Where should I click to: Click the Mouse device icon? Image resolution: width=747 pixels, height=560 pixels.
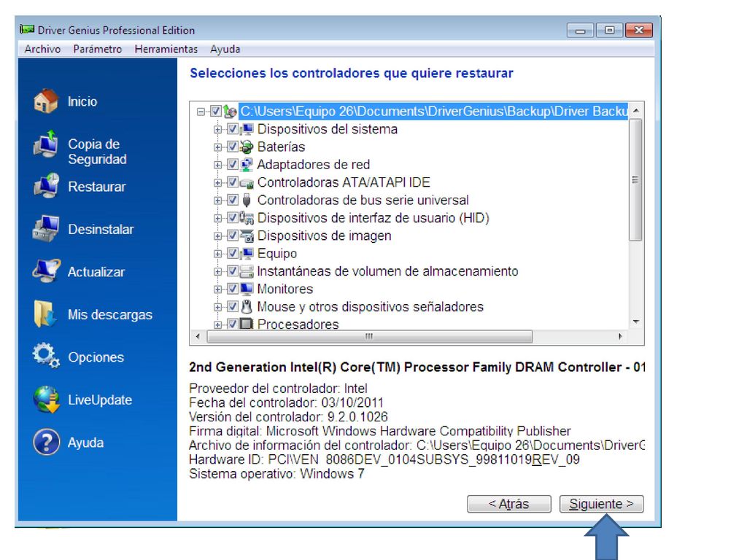[x=247, y=307]
